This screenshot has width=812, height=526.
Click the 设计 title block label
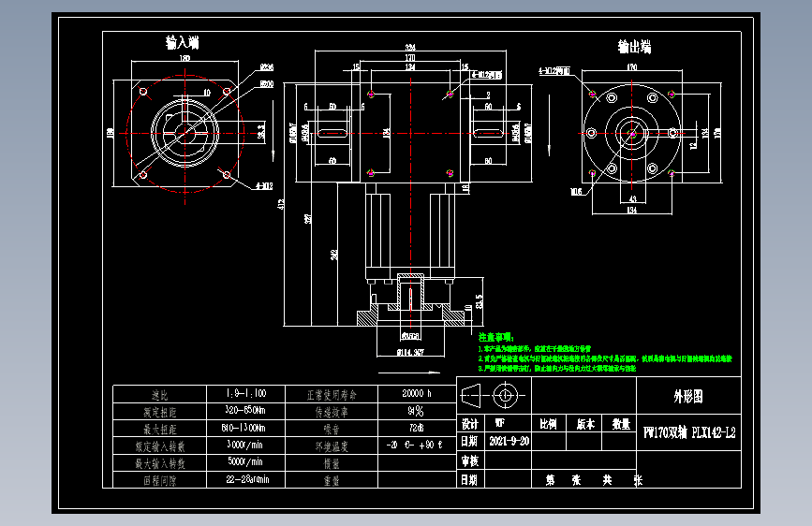tap(470, 424)
